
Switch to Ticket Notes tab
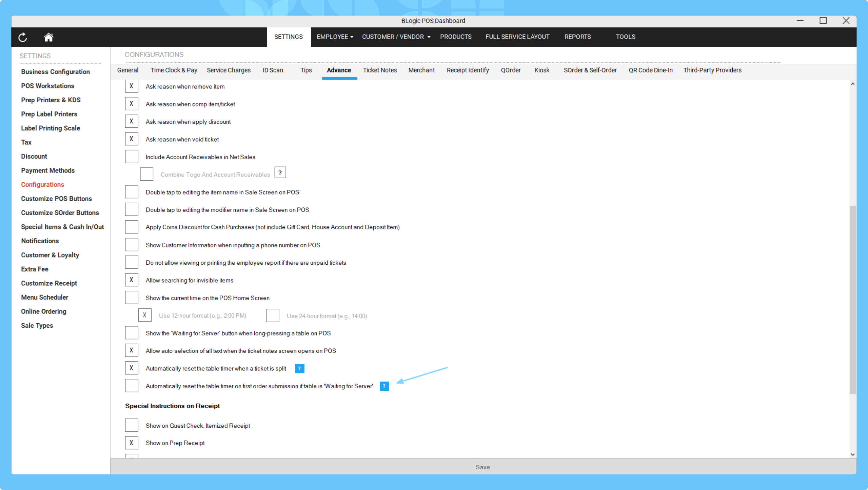pos(380,70)
